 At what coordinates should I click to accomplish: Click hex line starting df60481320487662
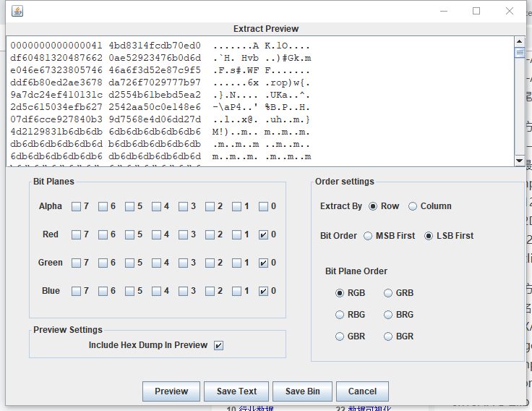point(160,58)
